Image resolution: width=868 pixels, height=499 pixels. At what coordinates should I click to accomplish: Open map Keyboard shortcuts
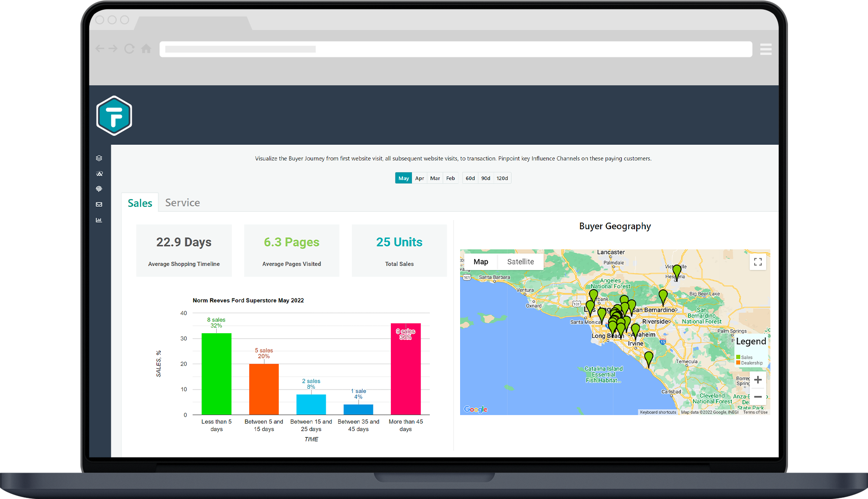pyautogui.click(x=658, y=412)
